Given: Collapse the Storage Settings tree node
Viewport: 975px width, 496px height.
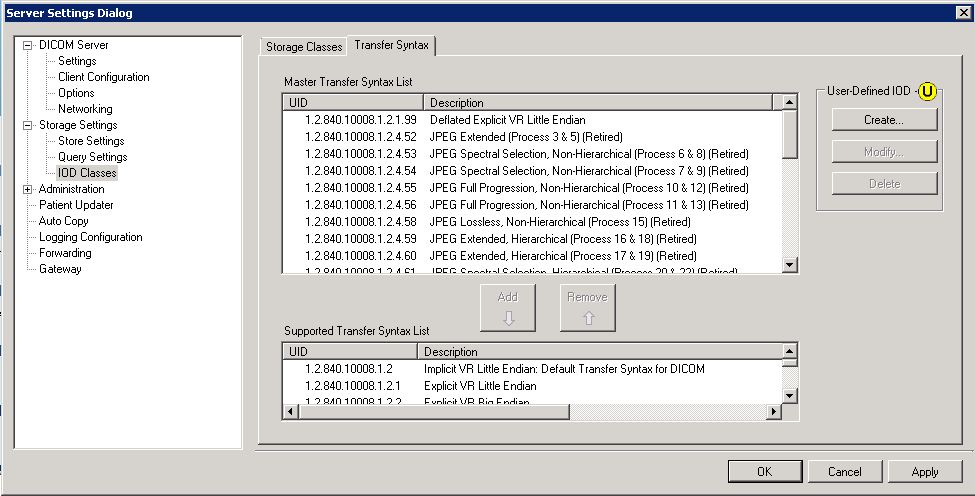Looking at the screenshot, I should pyautogui.click(x=29, y=125).
